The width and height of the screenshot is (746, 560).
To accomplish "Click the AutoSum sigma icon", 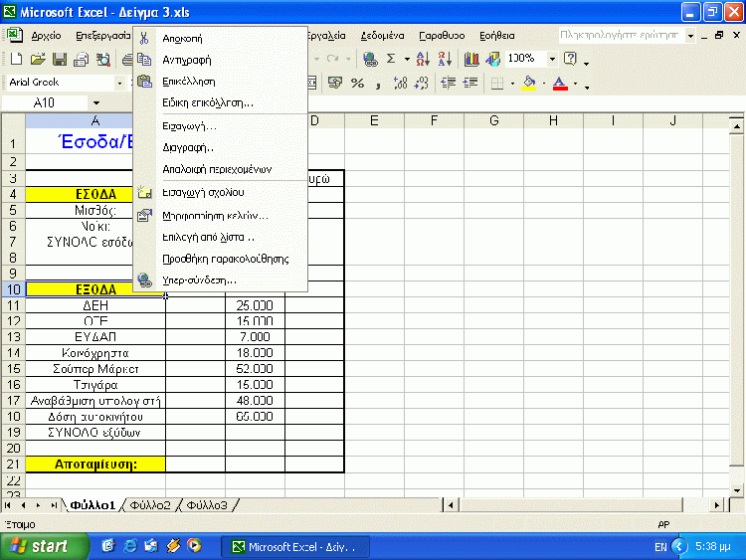I will (391, 59).
